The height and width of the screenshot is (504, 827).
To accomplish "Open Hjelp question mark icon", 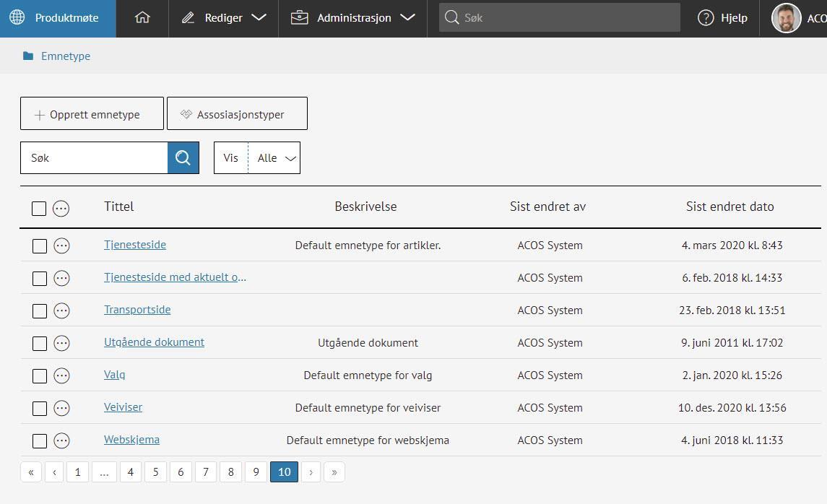I will (706, 18).
